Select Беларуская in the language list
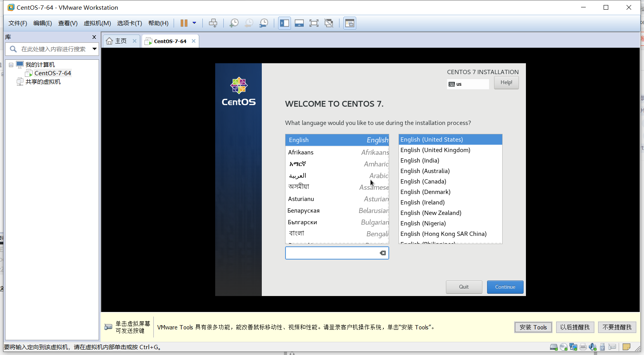This screenshot has width=644, height=355. point(337,211)
